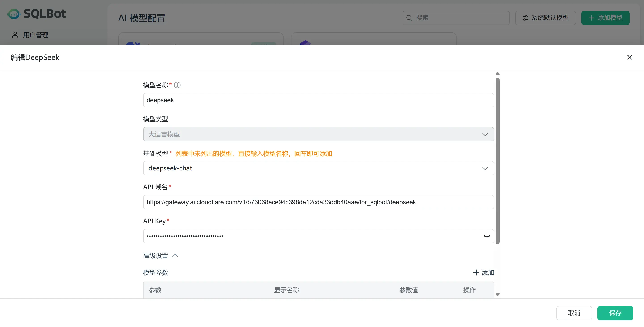Click the 编辑DeepSeek dialog title
This screenshot has height=327, width=644.
coord(35,57)
